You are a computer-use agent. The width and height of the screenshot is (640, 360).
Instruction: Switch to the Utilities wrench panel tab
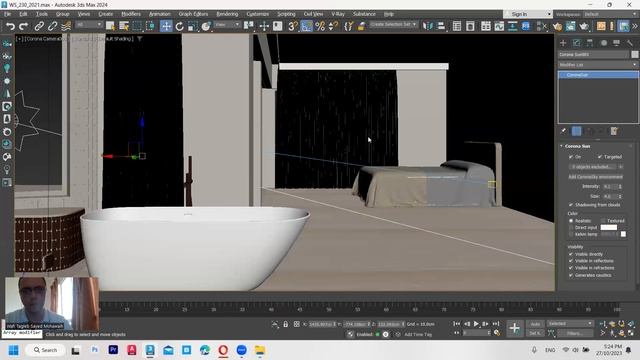click(630, 42)
